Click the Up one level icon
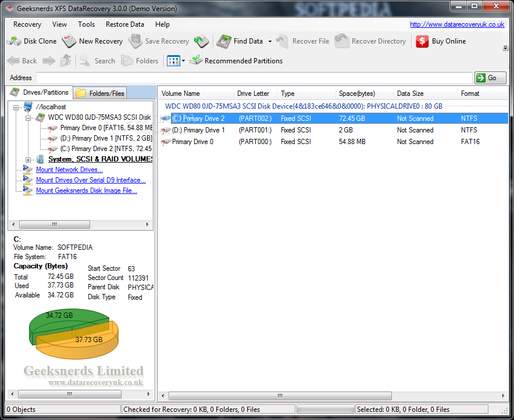The image size is (514, 420). [66, 60]
